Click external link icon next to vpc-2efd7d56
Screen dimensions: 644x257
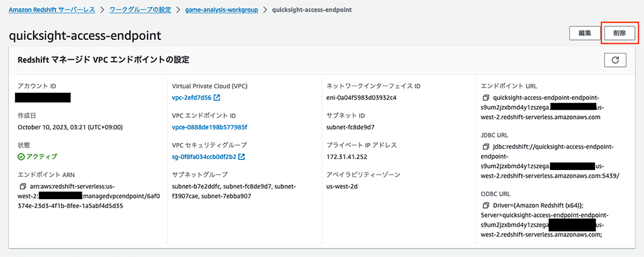pos(217,98)
